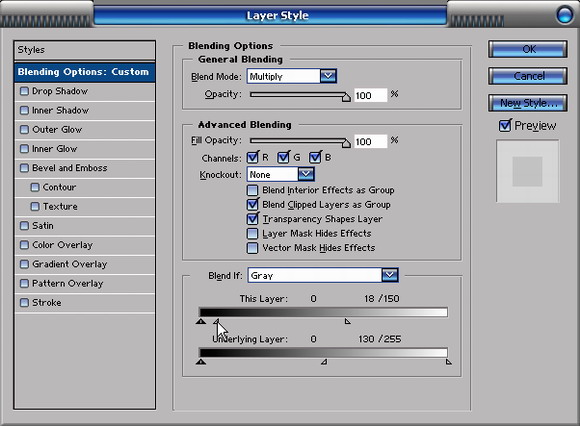The image size is (580, 426).
Task: Click the round blue orb in title bar
Action: click(564, 15)
